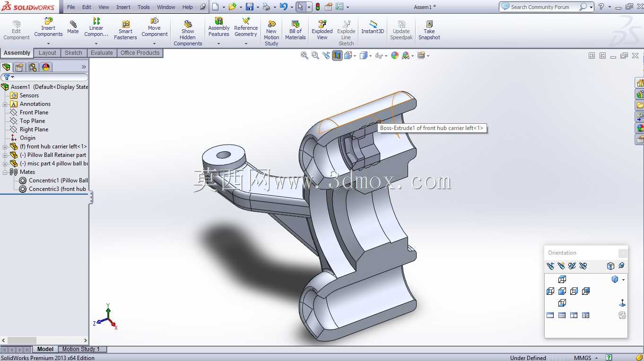Screen dimensions: 644x361
Task: Pin the menu bar with pushpin
Action: [203, 7]
